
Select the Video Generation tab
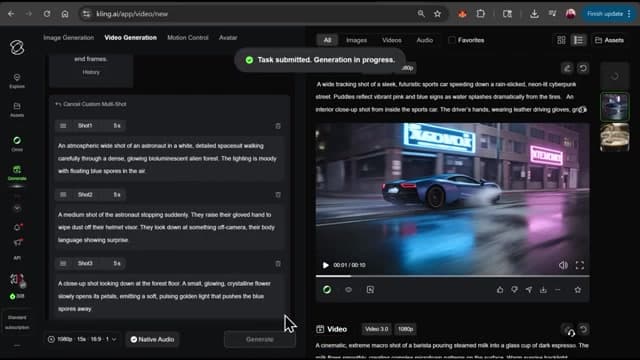coord(131,38)
